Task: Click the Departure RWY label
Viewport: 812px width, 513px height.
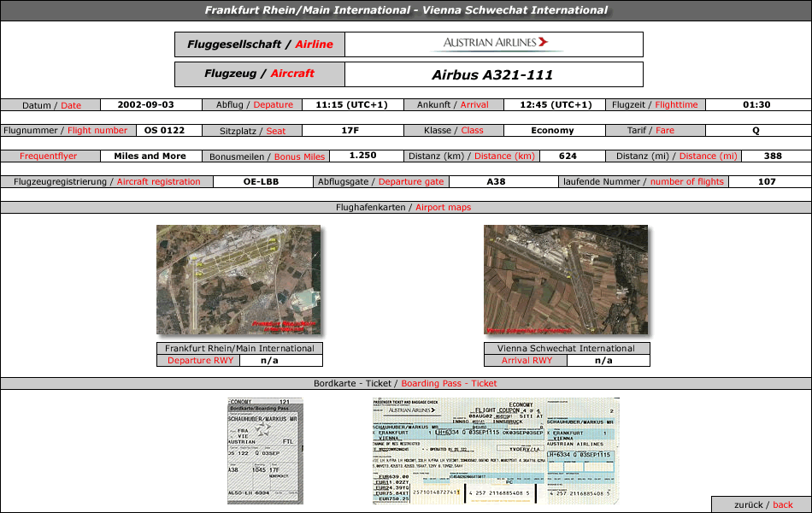Action: click(200, 360)
